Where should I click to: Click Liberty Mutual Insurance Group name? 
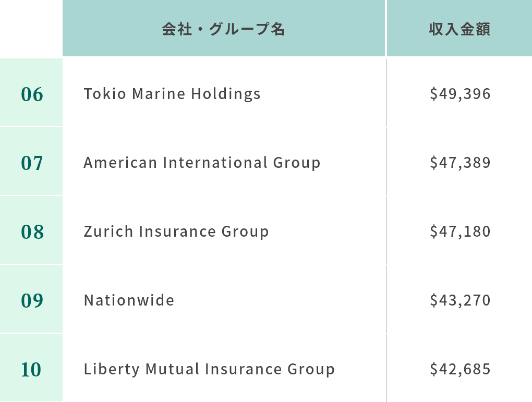209,369
